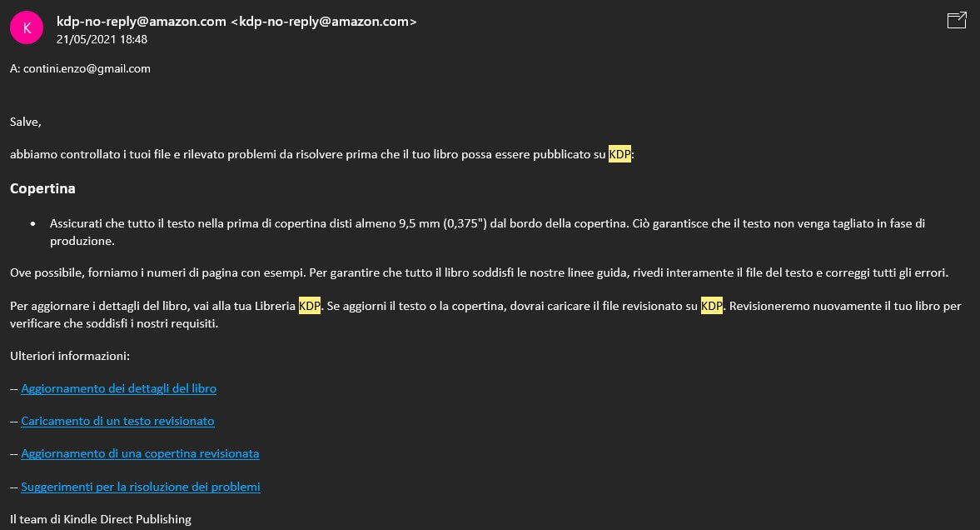Click highlighted KDP after 'Libreria'
This screenshot has height=530, width=980.
pos(309,306)
